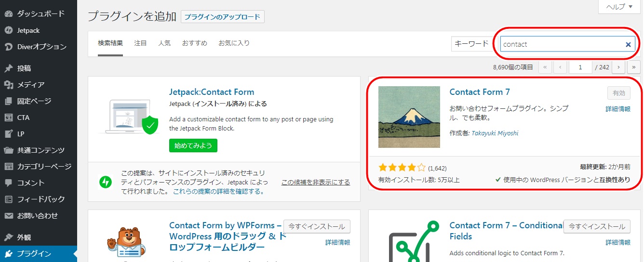
Task: Open 詳細情報 link for Contact Form 7
Action: tap(618, 109)
